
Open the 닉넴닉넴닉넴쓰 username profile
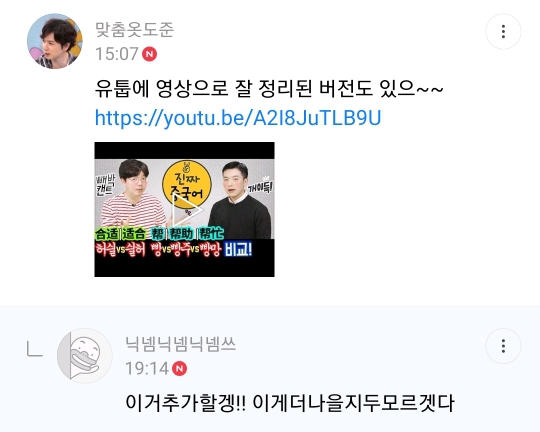[180, 344]
